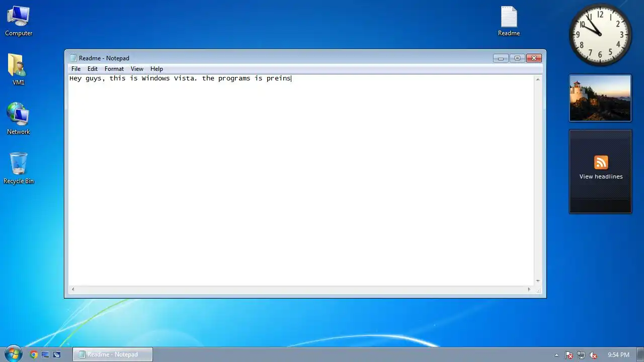This screenshot has width=644, height=362.
Task: Click the lighthouse slideshow gadget picture
Action: click(x=600, y=98)
